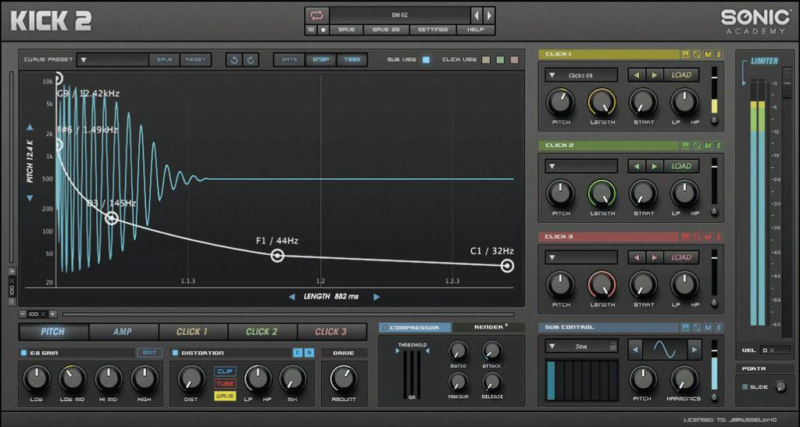Expand the Click 1 sample dropdown showing Clicks 09
Screen dimensions: 800x427
click(x=582, y=75)
